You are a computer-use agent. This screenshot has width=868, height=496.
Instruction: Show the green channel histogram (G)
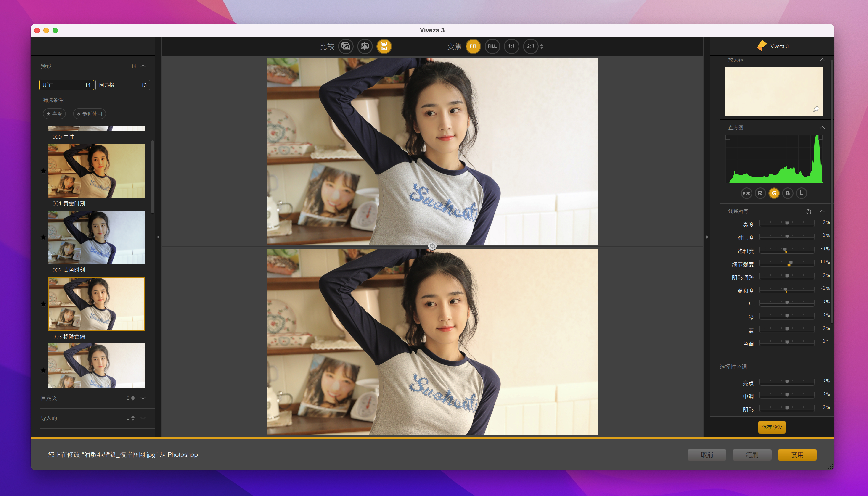point(774,193)
